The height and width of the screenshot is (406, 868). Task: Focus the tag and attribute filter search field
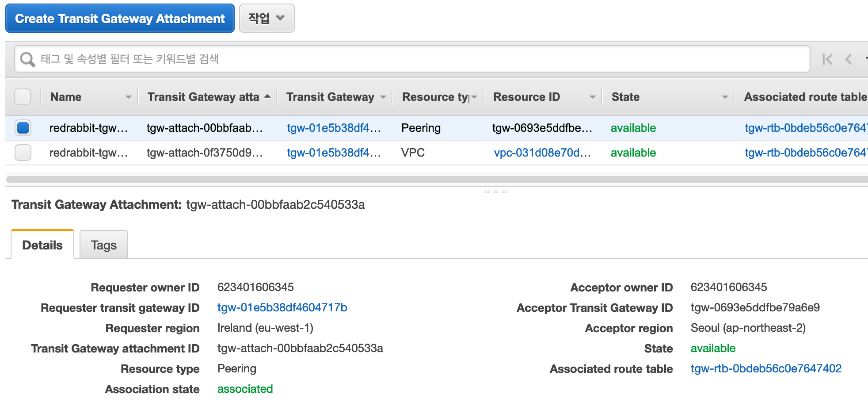(412, 59)
